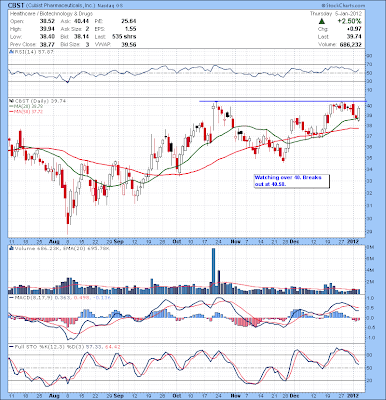
Task: Click the blue horizontal resistance line near 40.50
Action: click(283, 101)
